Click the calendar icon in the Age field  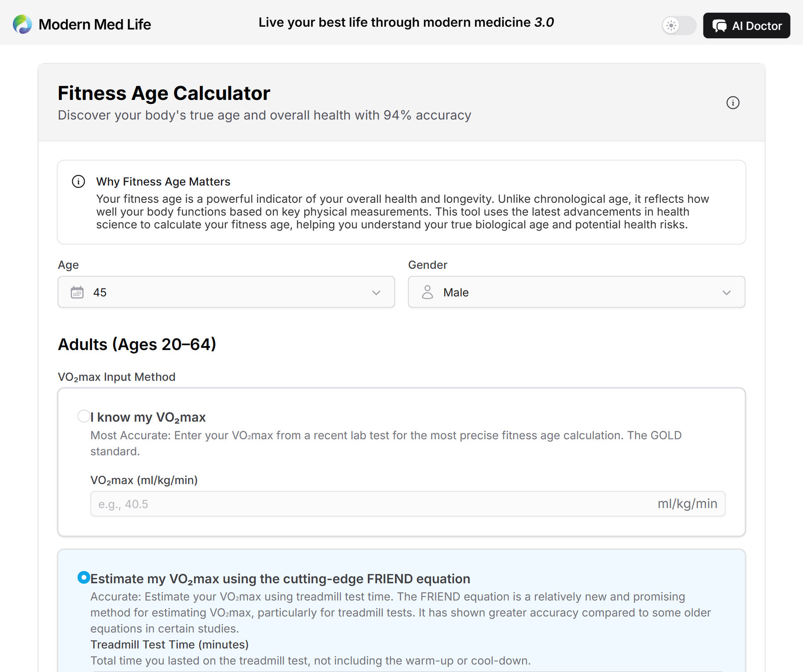[77, 292]
